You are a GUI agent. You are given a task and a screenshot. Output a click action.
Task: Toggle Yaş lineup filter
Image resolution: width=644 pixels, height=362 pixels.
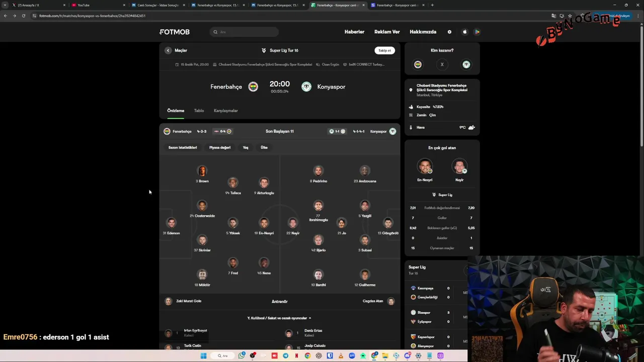[246, 147]
